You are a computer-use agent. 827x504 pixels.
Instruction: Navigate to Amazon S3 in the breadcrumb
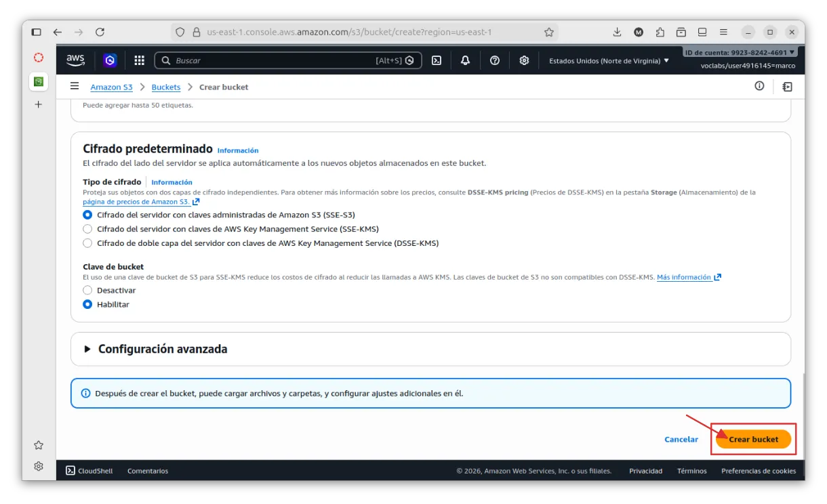(111, 87)
